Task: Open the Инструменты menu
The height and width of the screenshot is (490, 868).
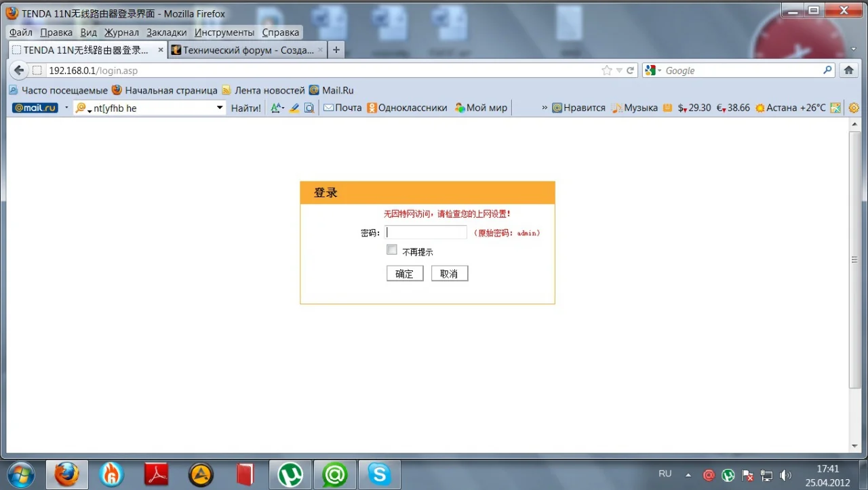Action: pos(224,32)
